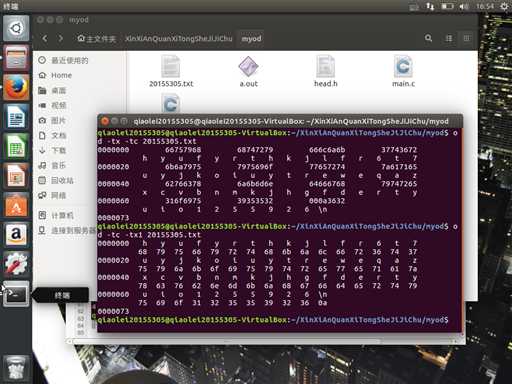Image resolution: width=512 pixels, height=384 pixels.
Task: Click hex value 66757968 in terminal output
Action: 183,150
